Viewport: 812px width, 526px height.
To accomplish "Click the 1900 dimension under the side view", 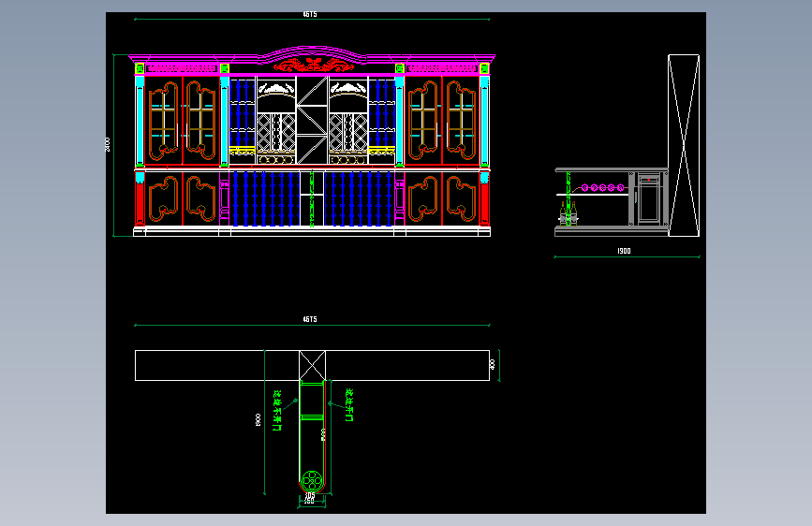I will pyautogui.click(x=624, y=251).
